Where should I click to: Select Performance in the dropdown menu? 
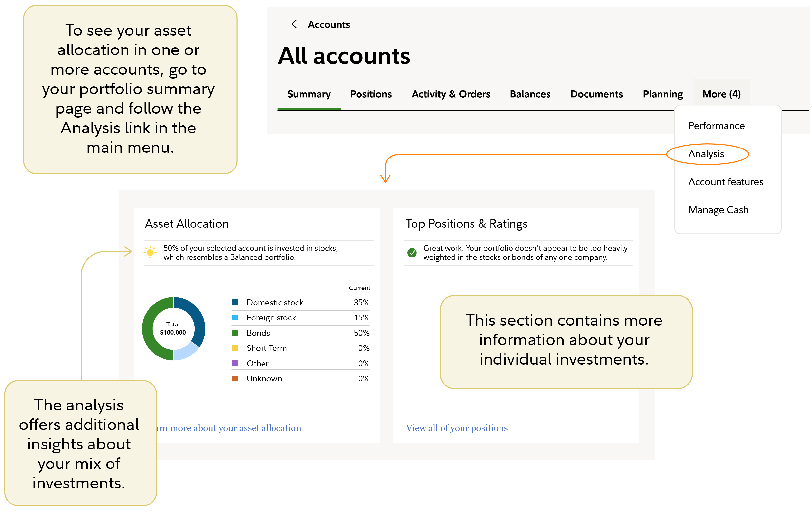click(x=716, y=126)
